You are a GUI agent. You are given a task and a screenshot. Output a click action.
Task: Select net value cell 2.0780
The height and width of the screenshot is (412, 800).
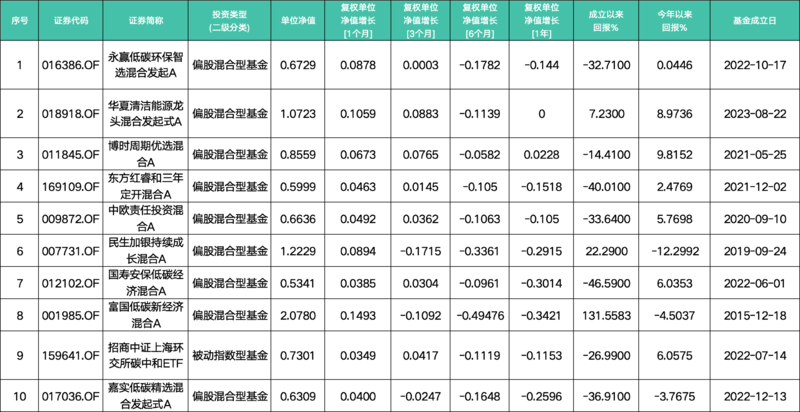coord(298,316)
